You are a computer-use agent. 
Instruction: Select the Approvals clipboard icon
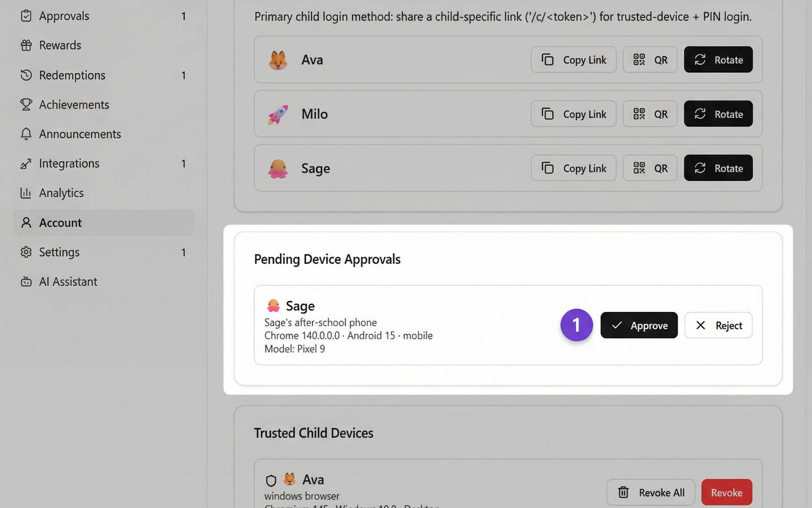pos(26,16)
